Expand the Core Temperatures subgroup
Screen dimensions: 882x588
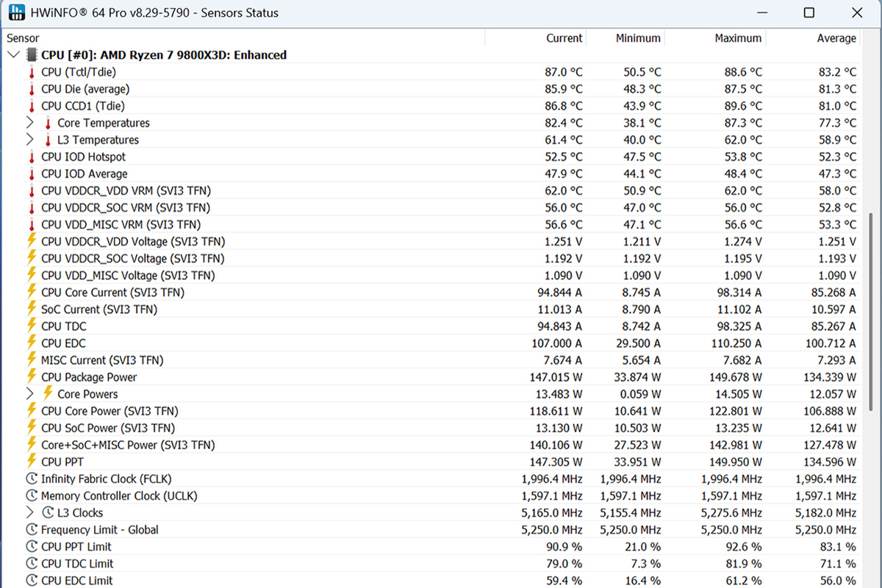pyautogui.click(x=29, y=123)
